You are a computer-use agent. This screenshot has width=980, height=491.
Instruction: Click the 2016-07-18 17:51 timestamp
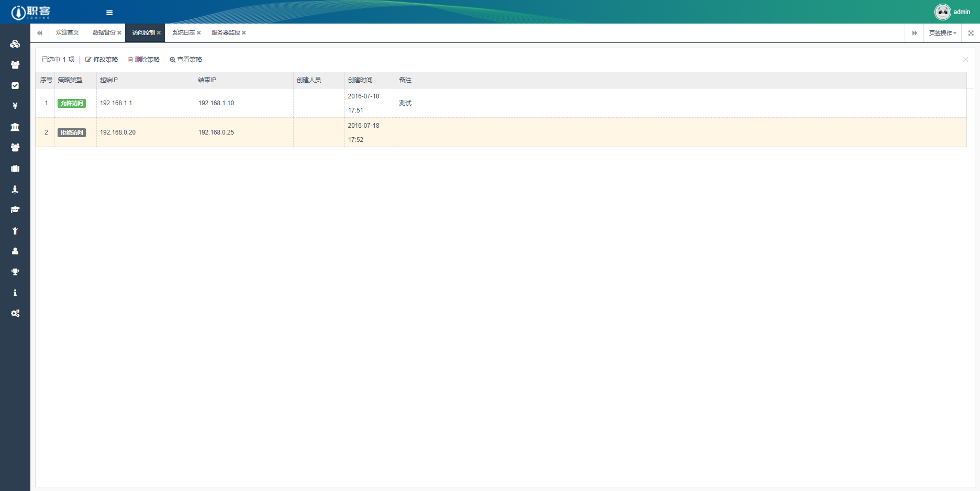click(x=370, y=103)
